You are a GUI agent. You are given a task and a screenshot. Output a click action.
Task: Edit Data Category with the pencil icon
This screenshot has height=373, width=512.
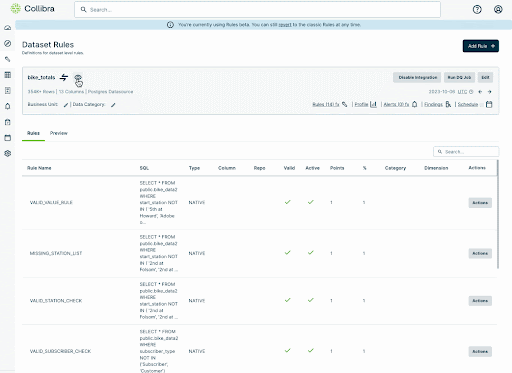(113, 105)
